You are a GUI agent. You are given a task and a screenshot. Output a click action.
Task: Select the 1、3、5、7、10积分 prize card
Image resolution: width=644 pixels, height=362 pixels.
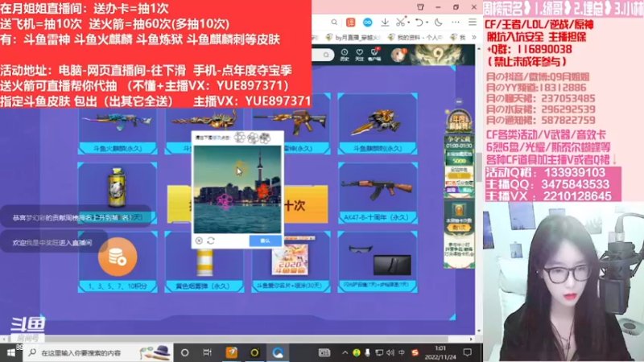(x=118, y=262)
